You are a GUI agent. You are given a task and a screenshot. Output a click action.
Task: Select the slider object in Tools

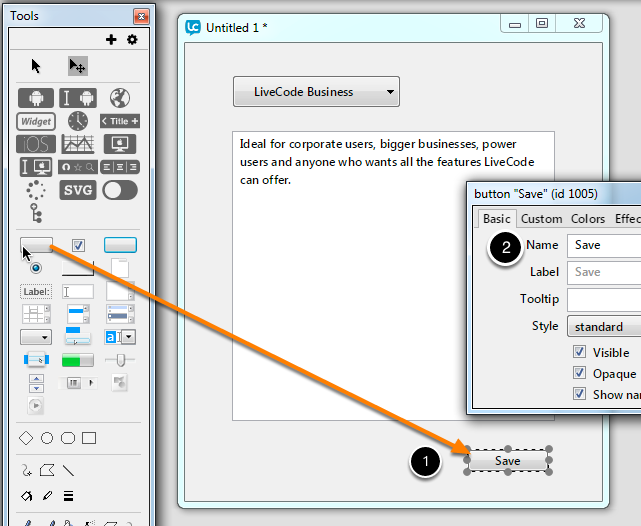120,360
